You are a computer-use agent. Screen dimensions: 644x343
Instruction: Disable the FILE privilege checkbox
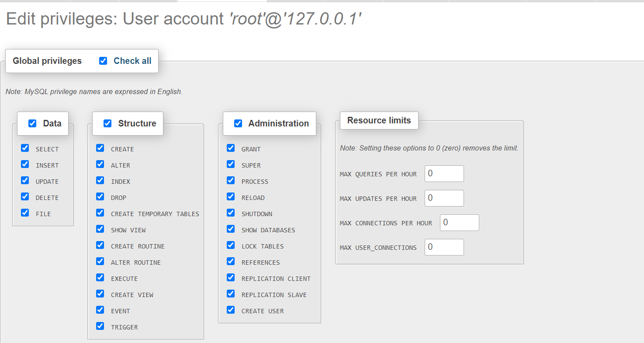[x=25, y=213]
